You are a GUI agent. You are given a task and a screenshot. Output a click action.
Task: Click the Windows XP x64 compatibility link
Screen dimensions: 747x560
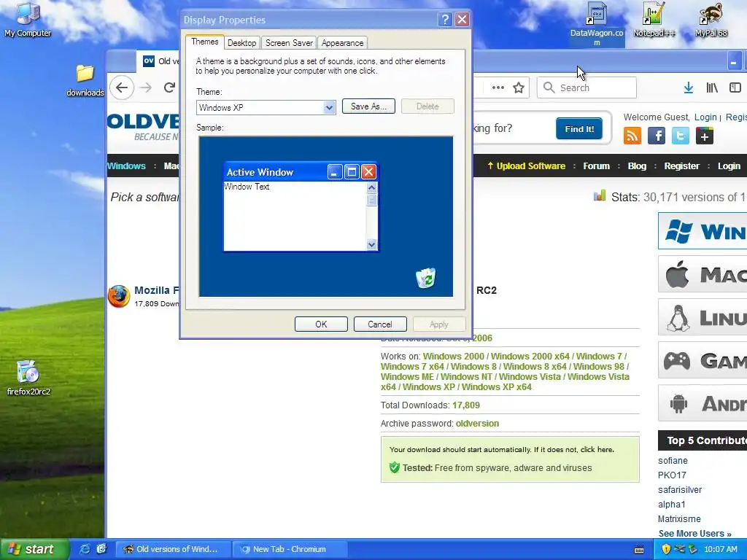pyautogui.click(x=496, y=386)
